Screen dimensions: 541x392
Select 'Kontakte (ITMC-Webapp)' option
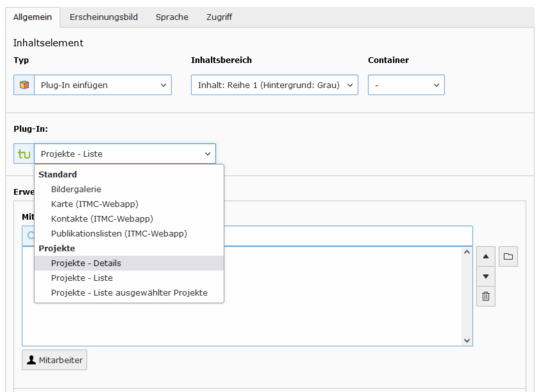129,219
